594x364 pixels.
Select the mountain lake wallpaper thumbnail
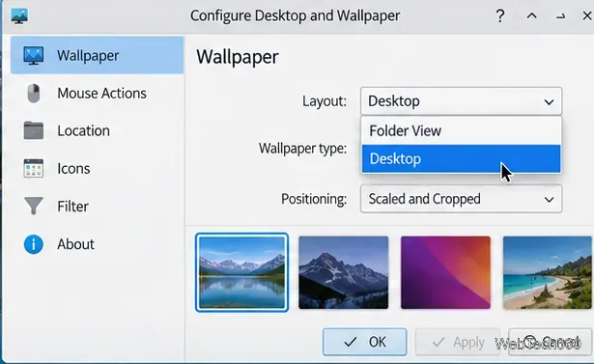242,272
